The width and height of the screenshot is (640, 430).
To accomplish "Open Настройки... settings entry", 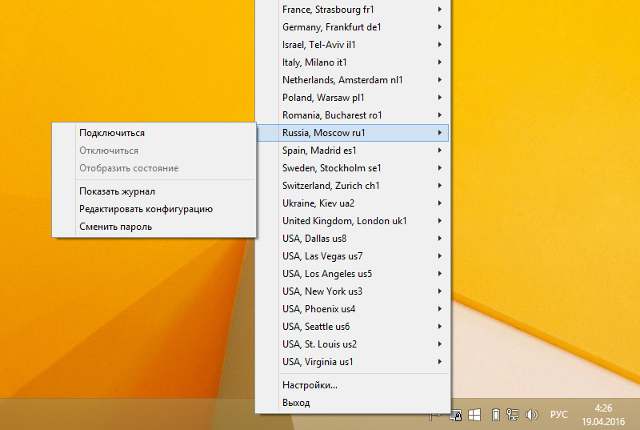I will [353, 385].
